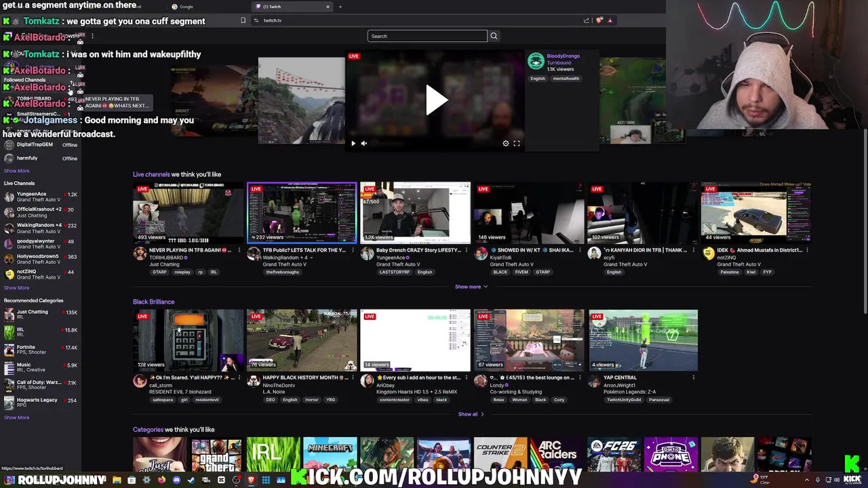Screen dimensions: 868x488
Task: Click Fortnite category icon in sidebar
Action: pos(9,350)
